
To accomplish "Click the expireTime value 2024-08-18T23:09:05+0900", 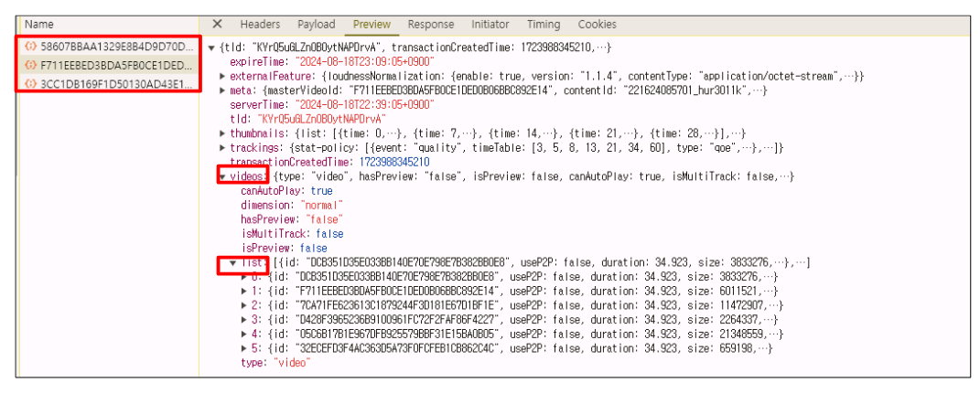I will click(x=364, y=62).
